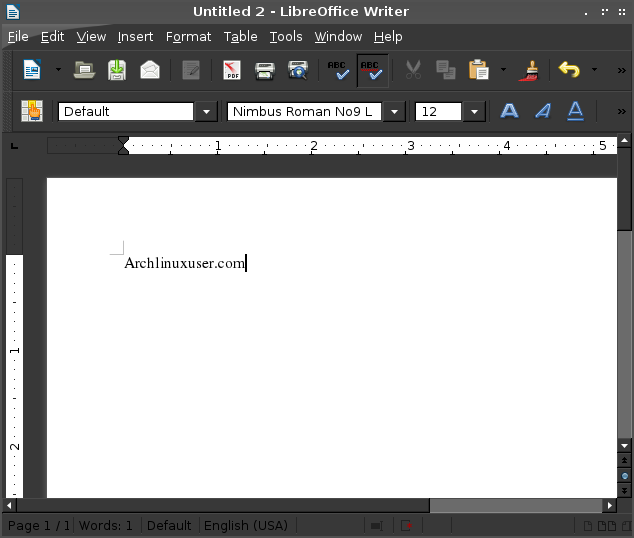Screen dimensions: 634x538
Task: Open the Table menu
Action: (241, 37)
